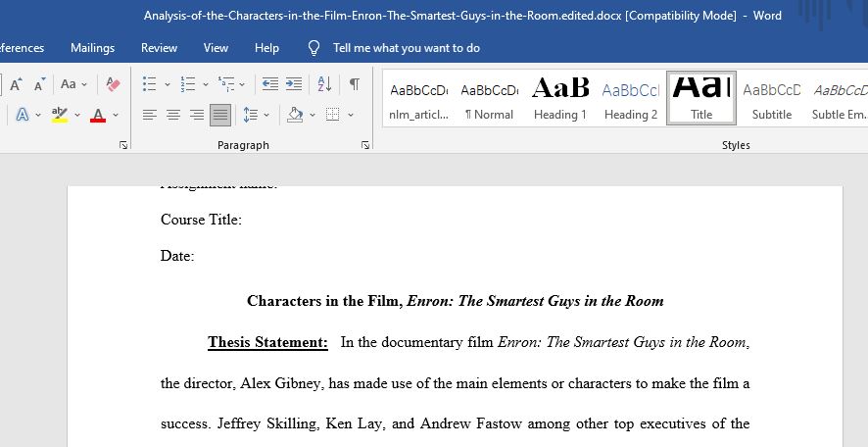This screenshot has height=447, width=868.
Task: Click the Bullets list icon
Action: pos(150,84)
